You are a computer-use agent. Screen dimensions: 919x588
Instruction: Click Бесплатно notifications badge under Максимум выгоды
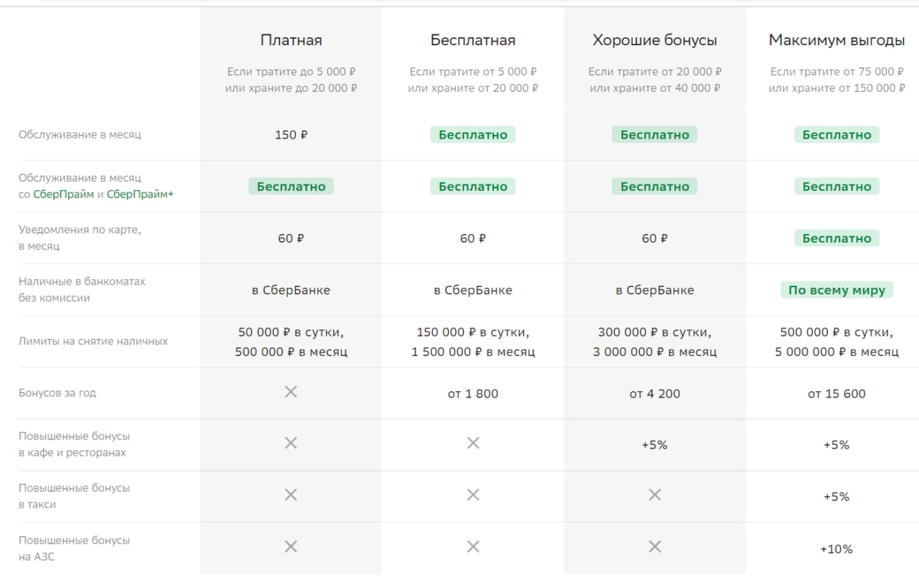[x=836, y=238]
